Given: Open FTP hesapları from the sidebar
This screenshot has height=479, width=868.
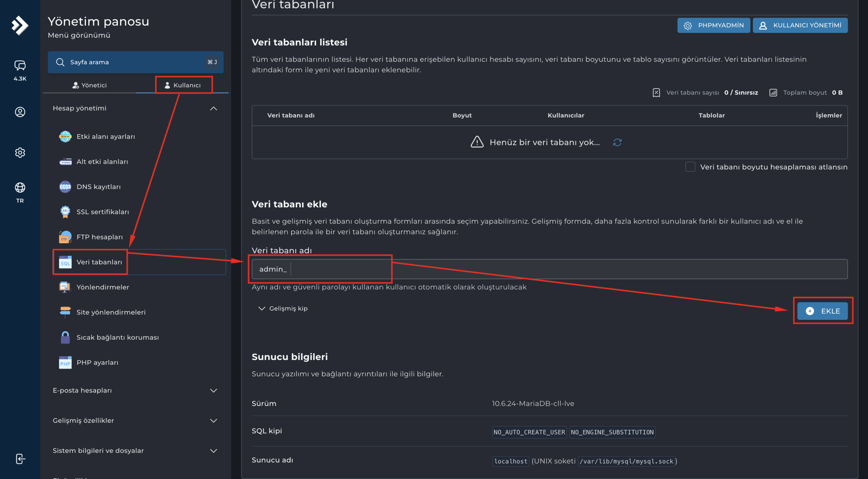Looking at the screenshot, I should [99, 237].
